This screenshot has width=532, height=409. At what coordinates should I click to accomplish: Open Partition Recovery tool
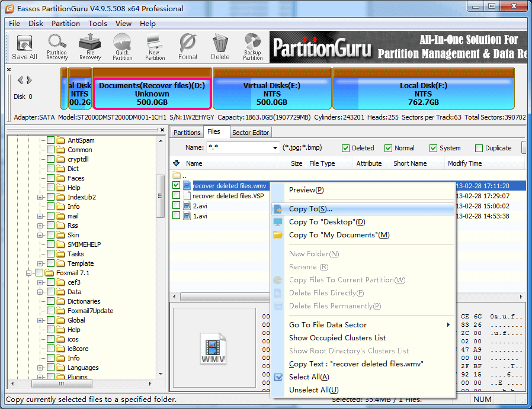[x=57, y=47]
